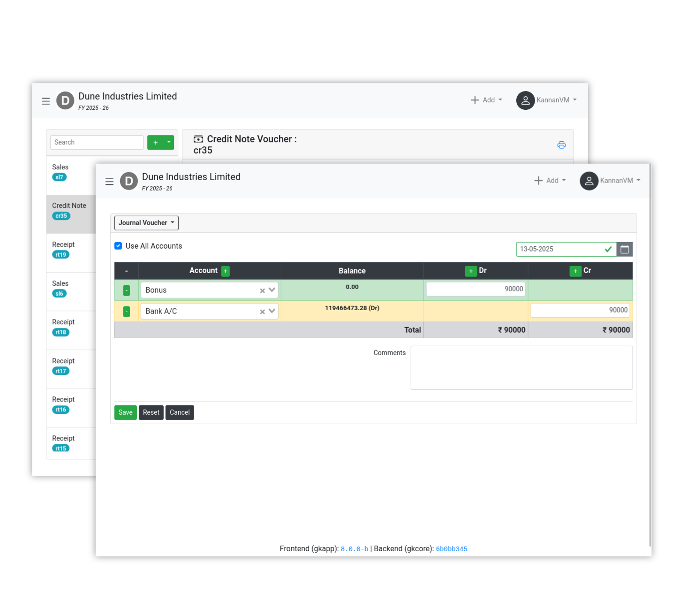Expand the Bank A/C account dropdown
The width and height of the screenshot is (679, 616).
click(x=272, y=311)
